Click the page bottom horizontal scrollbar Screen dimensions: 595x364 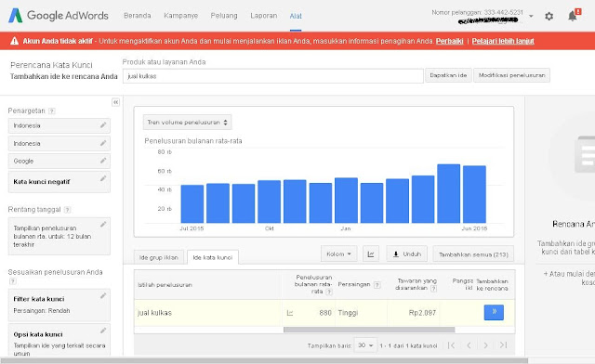pyautogui.click(x=264, y=360)
